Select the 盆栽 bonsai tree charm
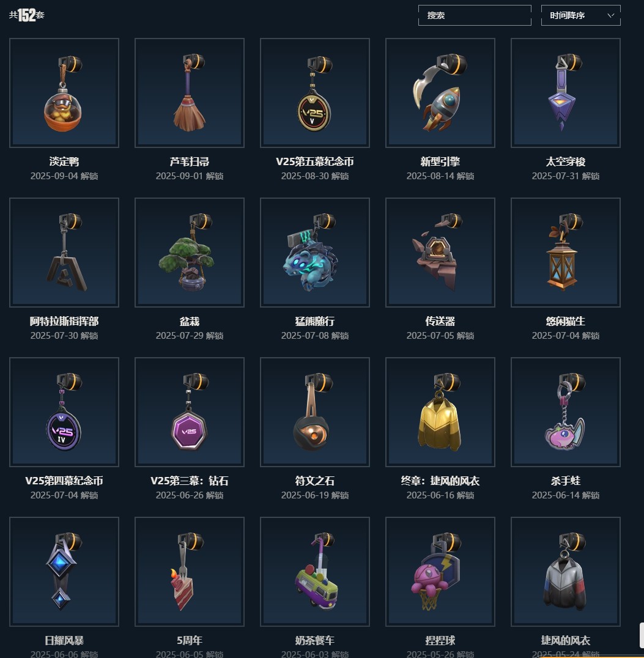This screenshot has height=658, width=644. click(190, 252)
